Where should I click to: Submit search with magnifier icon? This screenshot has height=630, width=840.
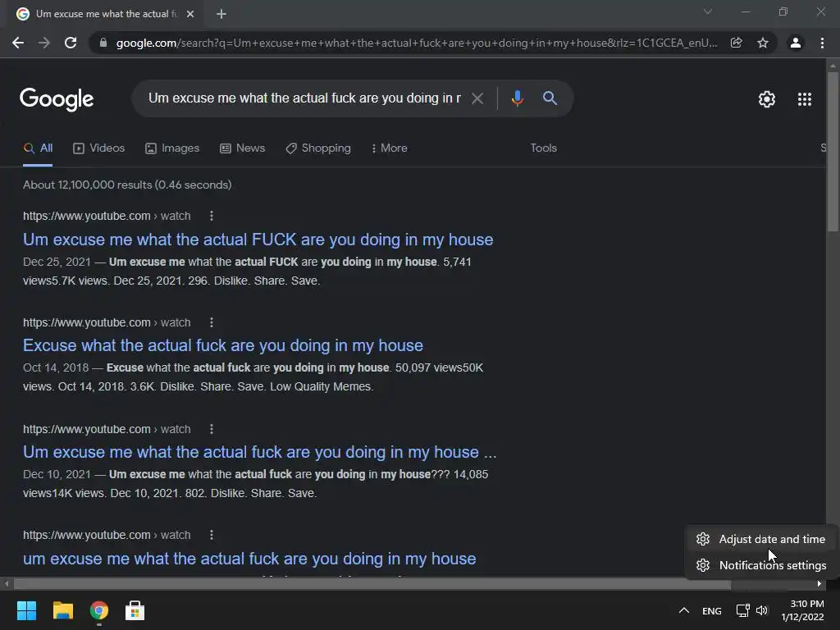[x=550, y=98]
